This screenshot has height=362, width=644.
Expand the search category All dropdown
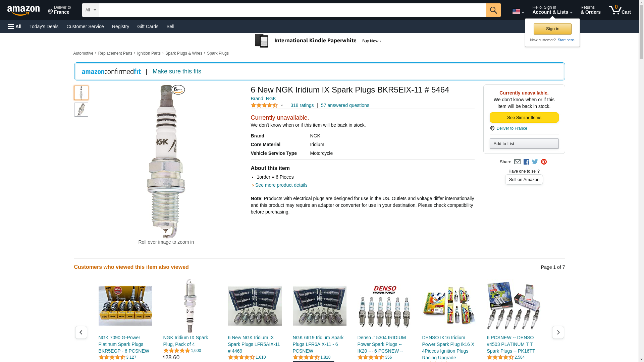tap(90, 10)
